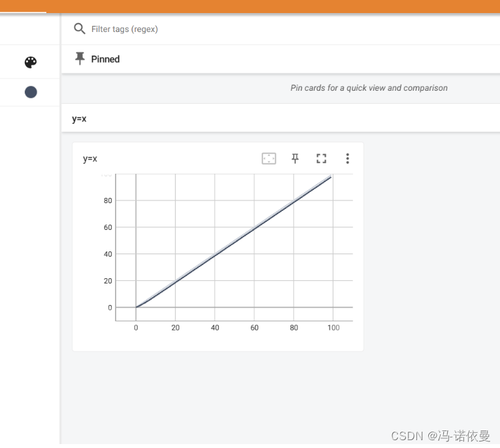
Task: Click the y=x line chart area
Action: tap(234, 248)
